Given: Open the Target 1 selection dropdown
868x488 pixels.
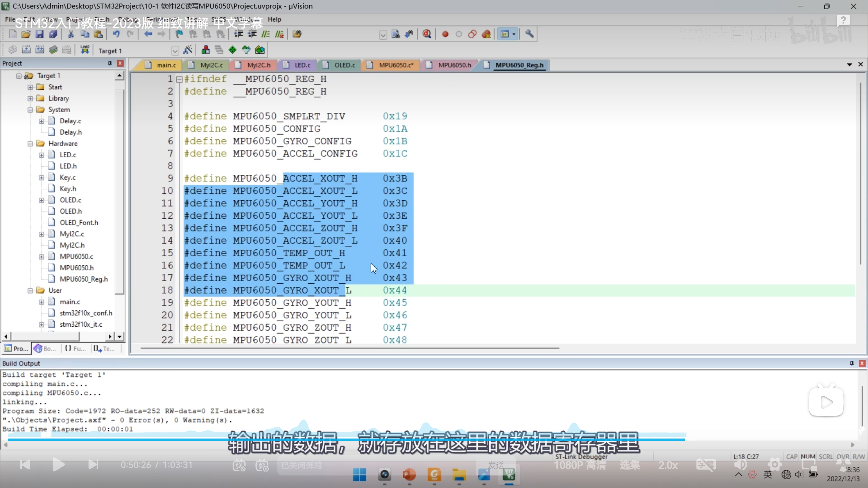Looking at the screenshot, I should click(175, 51).
